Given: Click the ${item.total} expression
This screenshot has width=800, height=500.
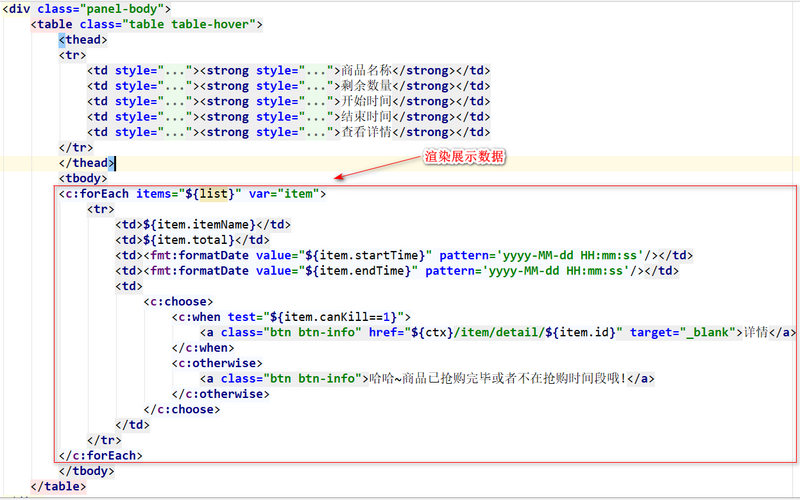Looking at the screenshot, I should pyautogui.click(x=188, y=240).
